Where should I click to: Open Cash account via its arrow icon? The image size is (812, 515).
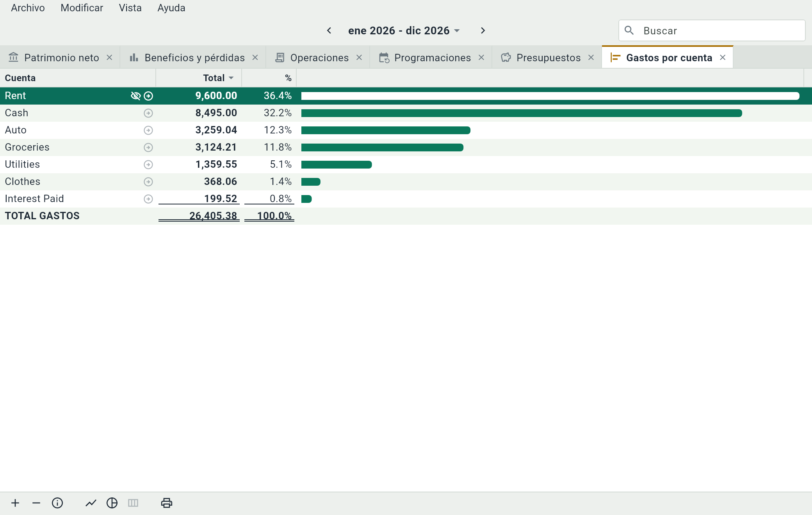coord(148,113)
